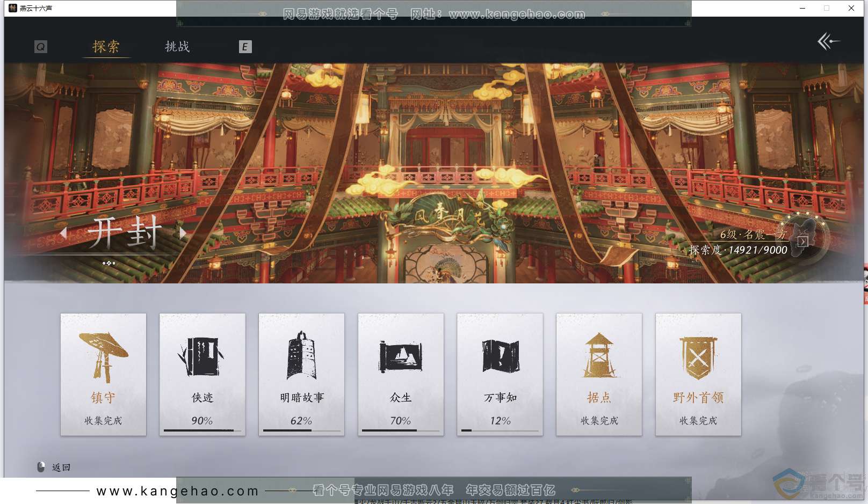868x504 pixels.
Task: Open the 众生 card label
Action: (401, 398)
